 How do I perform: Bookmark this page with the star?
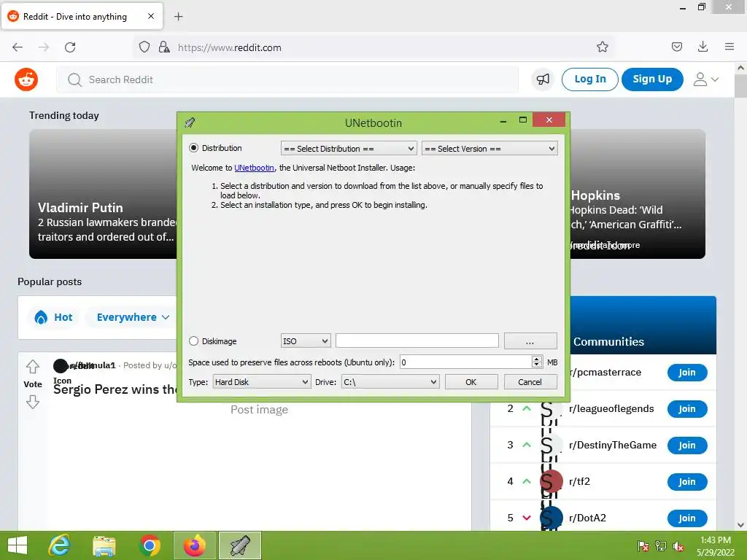point(602,47)
